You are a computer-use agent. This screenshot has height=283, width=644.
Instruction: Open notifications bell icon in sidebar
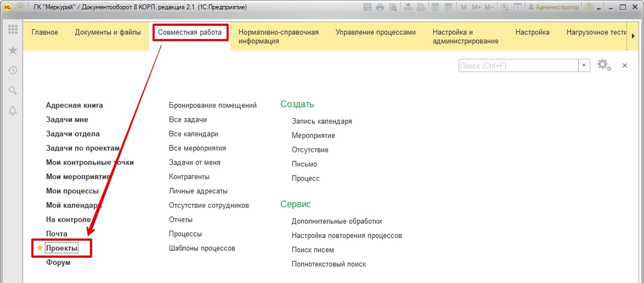pos(13,110)
